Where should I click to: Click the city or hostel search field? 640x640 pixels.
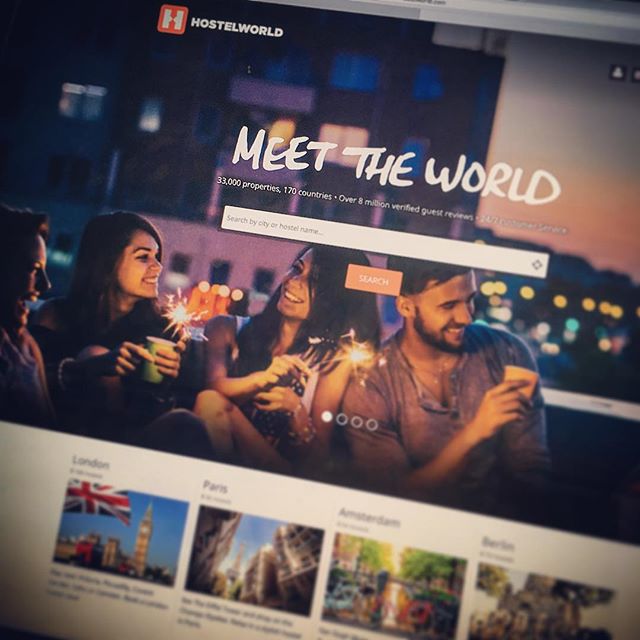point(384,242)
